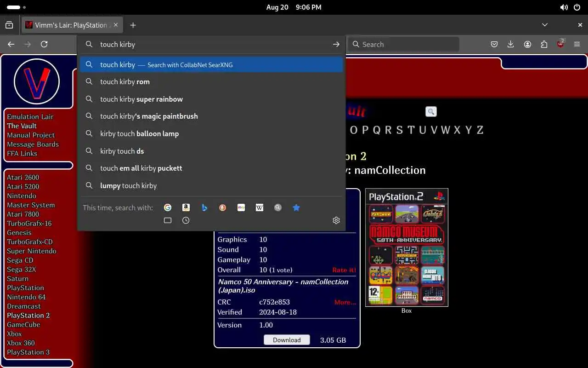Click the Download button
The image size is (588, 368).
pyautogui.click(x=287, y=340)
